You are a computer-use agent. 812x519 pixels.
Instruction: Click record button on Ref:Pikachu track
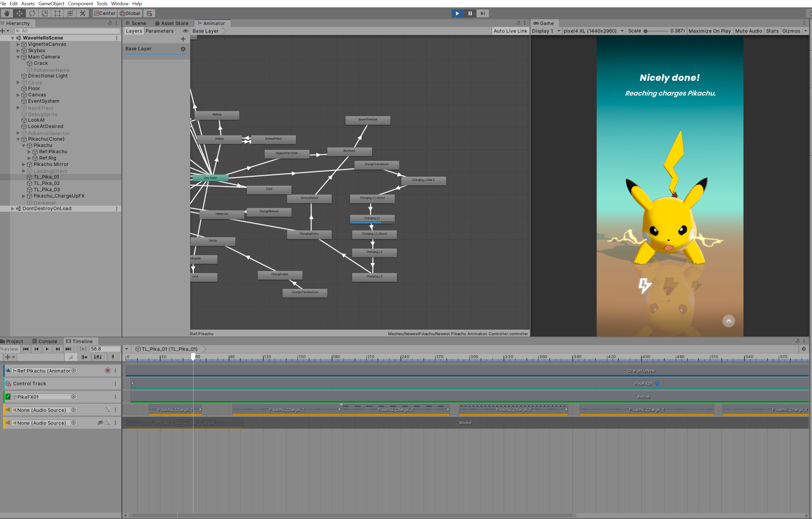click(108, 370)
